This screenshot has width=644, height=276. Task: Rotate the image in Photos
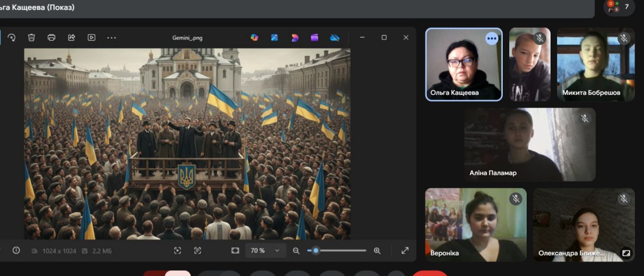[12, 38]
